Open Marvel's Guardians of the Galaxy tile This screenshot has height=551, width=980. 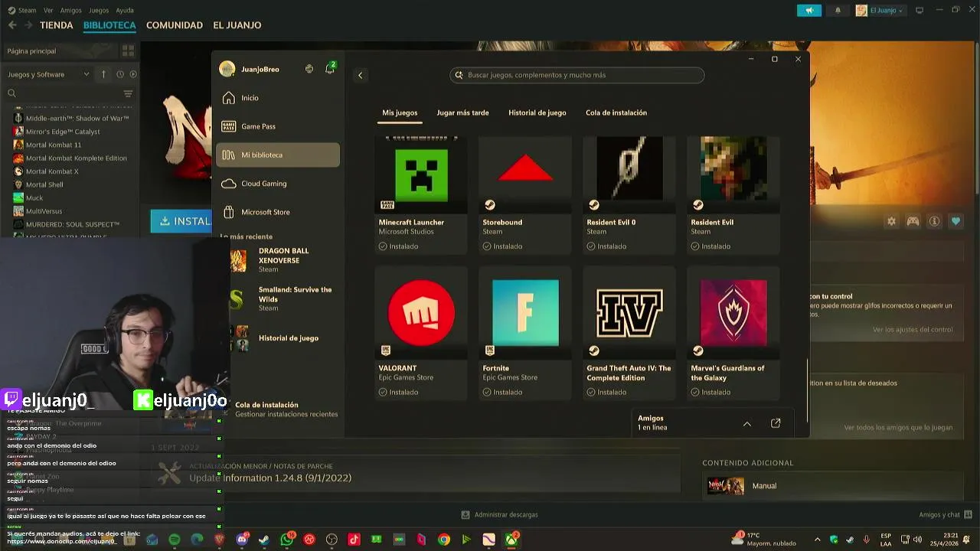click(733, 333)
